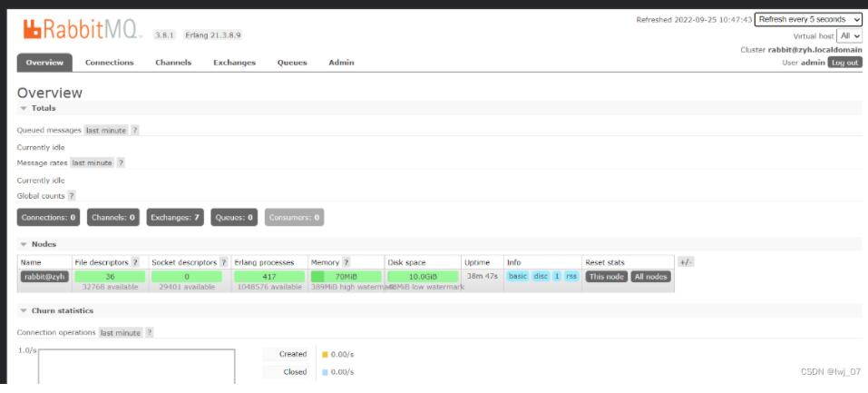The image size is (868, 393).
Task: Open help for Queued messages
Action: pos(135,131)
